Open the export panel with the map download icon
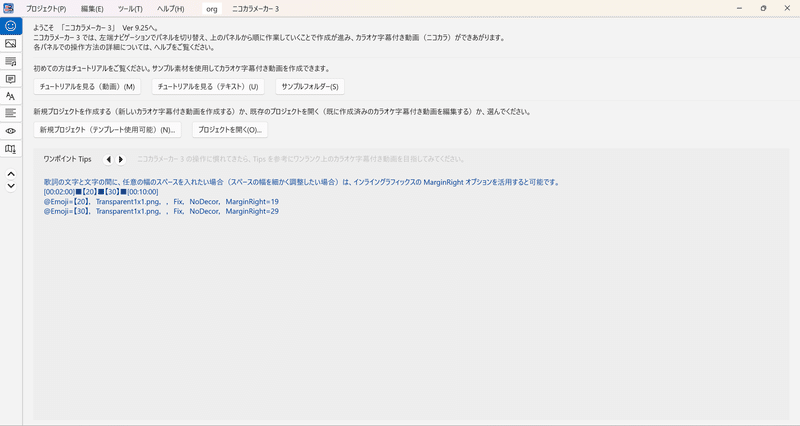800x426 pixels. 11,148
